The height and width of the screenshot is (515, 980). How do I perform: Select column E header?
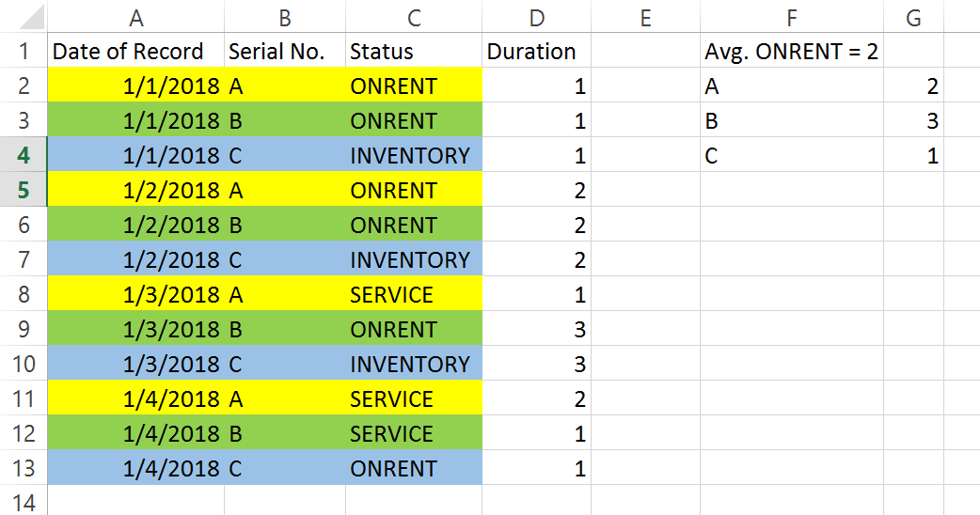645,17
